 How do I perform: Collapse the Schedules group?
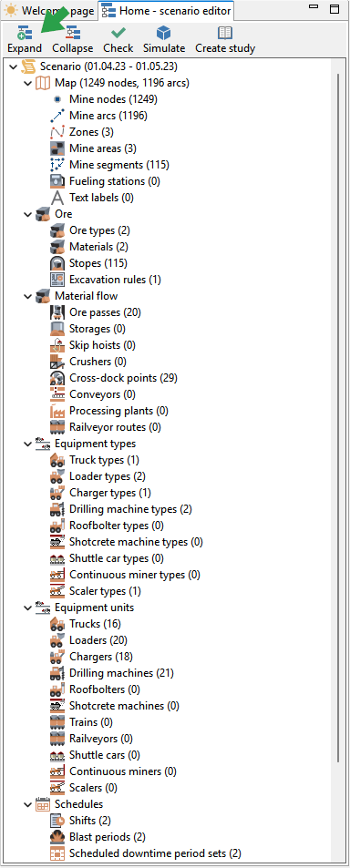(x=28, y=804)
